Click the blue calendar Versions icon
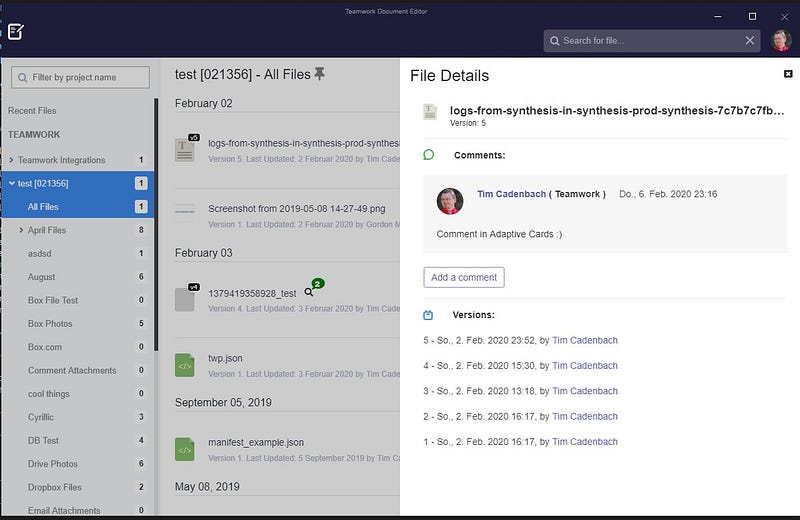800x520 pixels. (x=428, y=315)
